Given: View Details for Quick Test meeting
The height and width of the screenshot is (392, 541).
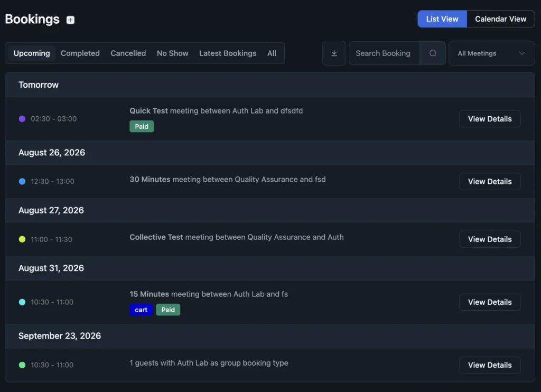Looking at the screenshot, I should pos(490,119).
